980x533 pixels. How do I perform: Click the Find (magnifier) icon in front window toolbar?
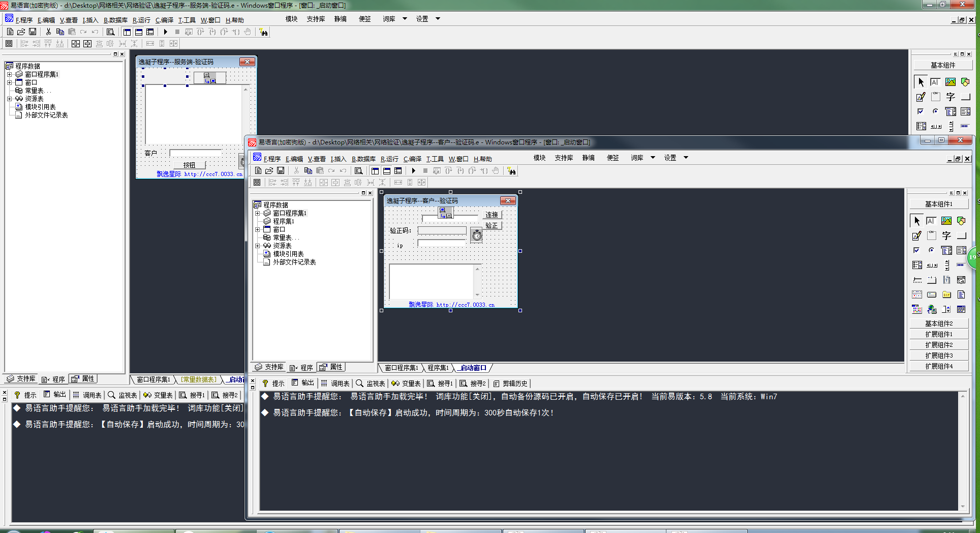(x=358, y=171)
